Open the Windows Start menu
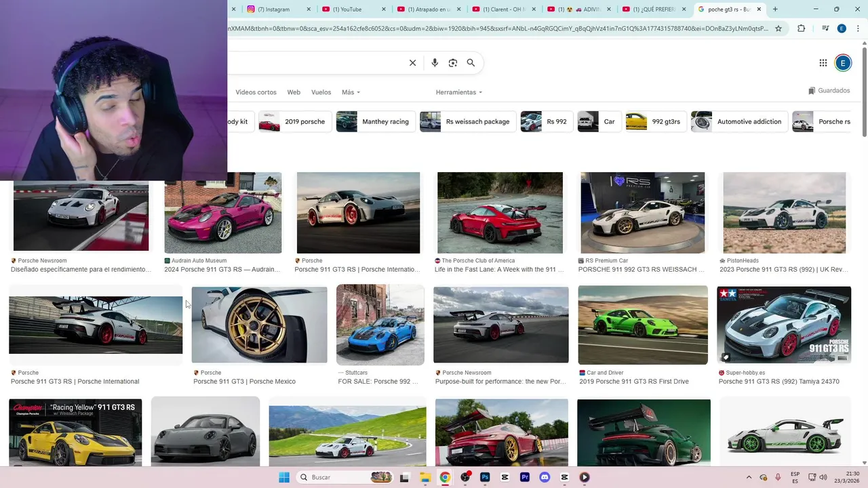868x488 pixels. pos(284,477)
